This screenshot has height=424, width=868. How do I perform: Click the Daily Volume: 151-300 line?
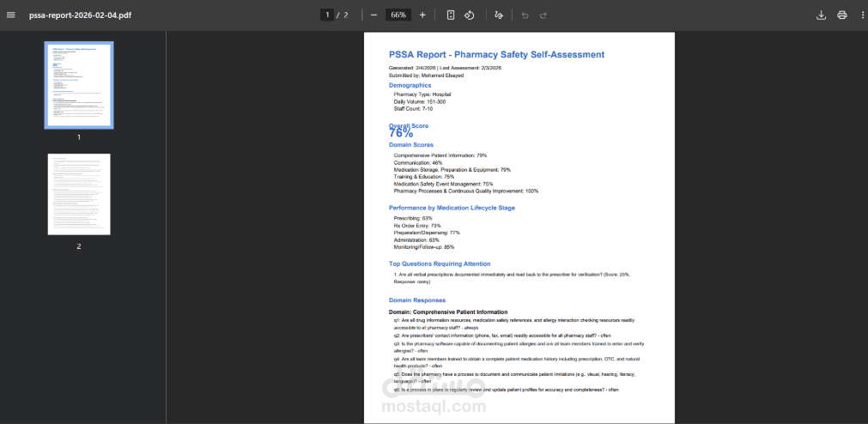(420, 102)
